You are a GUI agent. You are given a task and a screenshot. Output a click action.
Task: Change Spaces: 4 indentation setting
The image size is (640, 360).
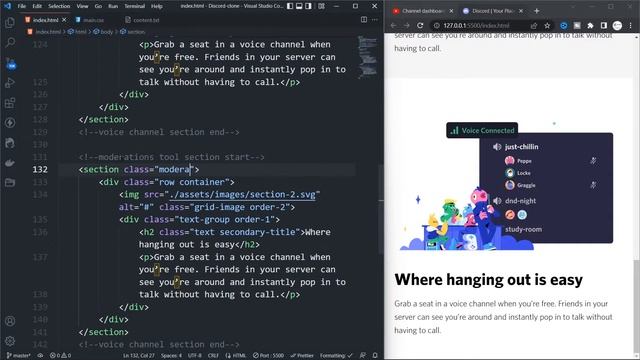[171, 356]
